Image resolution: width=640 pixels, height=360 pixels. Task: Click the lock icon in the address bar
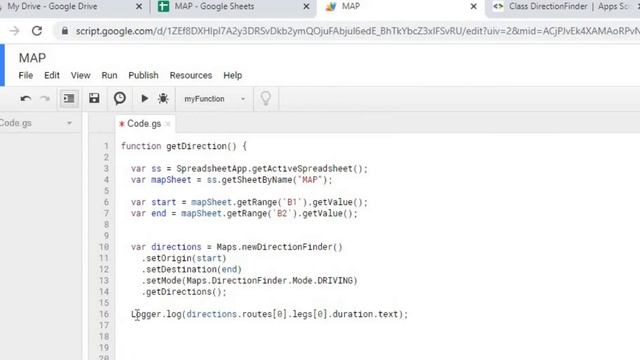[65, 31]
